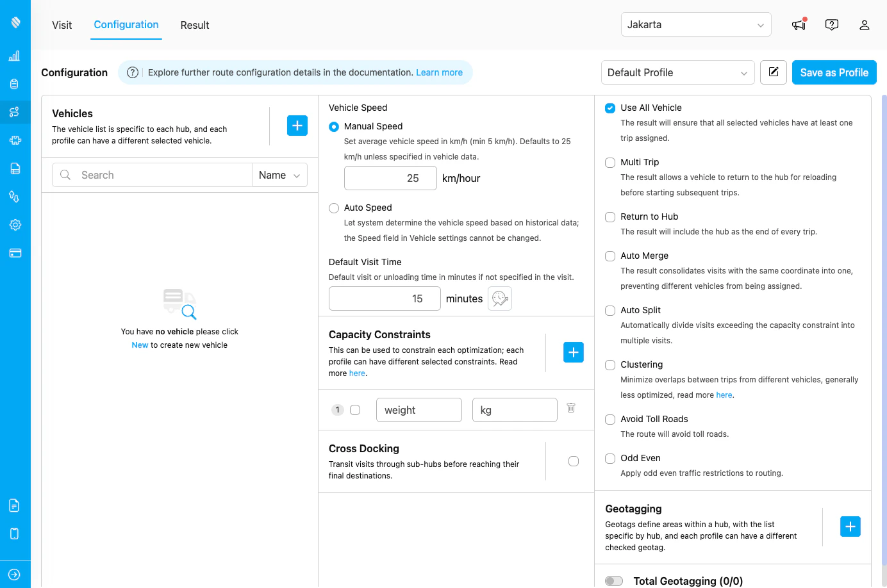Enable Auto Split checkbox
887x588 pixels.
click(x=610, y=311)
